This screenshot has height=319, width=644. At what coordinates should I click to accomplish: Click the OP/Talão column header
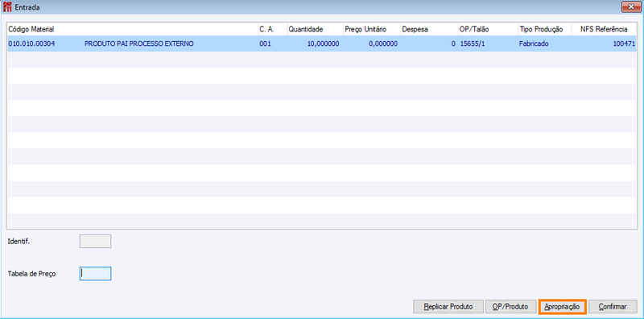tap(488, 29)
